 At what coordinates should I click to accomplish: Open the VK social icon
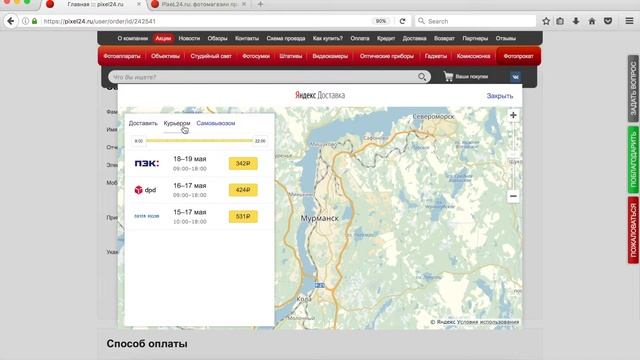point(515,76)
